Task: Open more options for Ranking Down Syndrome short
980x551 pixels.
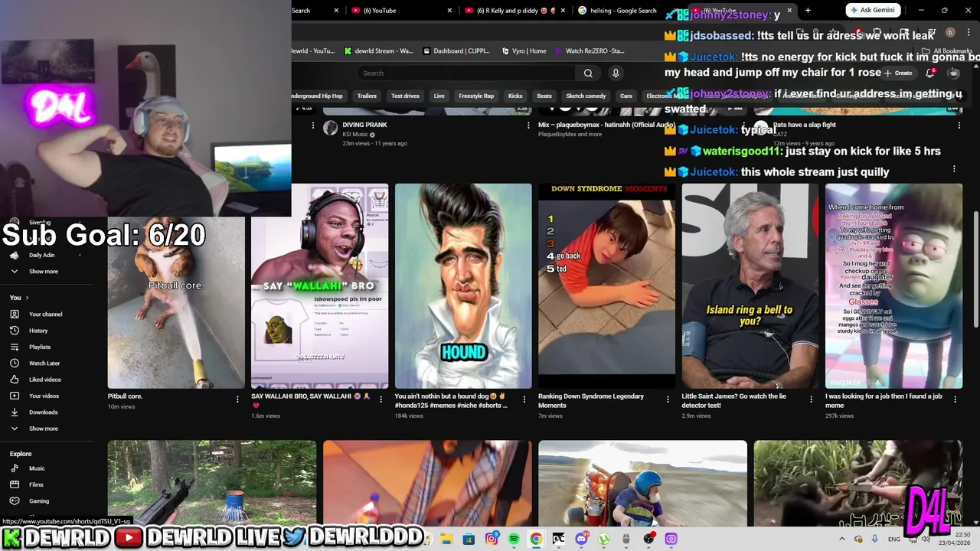Action: pos(668,399)
